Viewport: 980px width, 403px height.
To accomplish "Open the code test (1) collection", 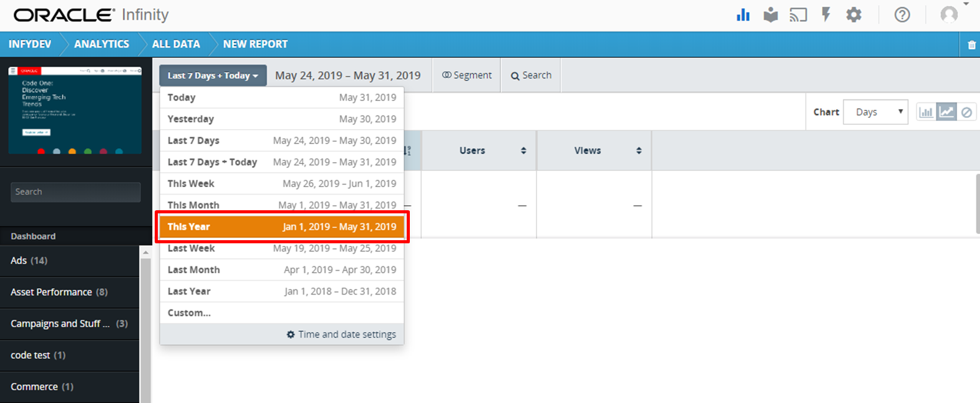I will pos(69,355).
